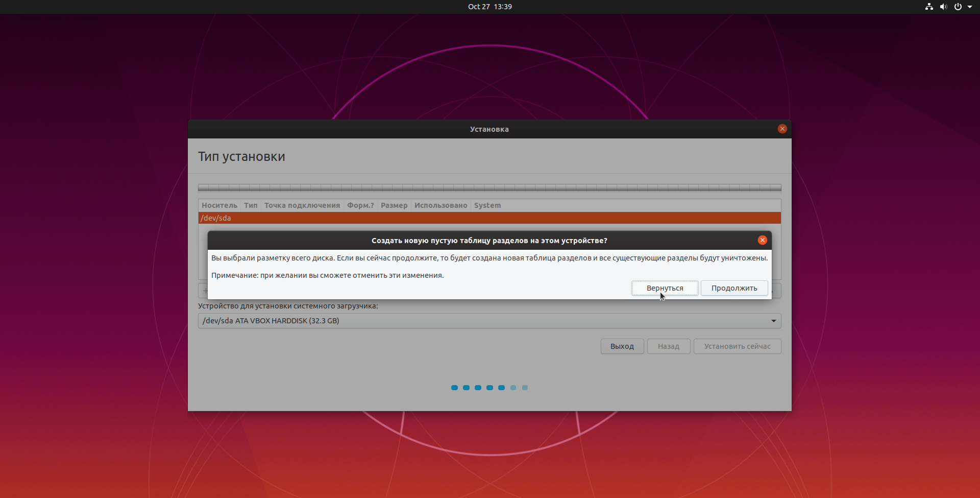Click the Точка подключения column header
Viewport: 980px width, 498px height.
302,205
